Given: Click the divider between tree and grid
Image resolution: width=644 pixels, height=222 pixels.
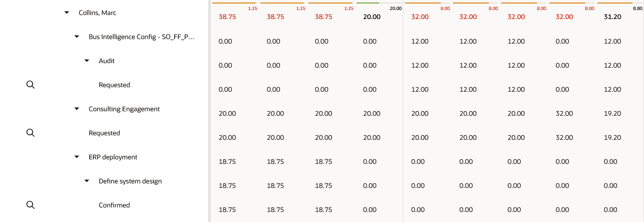Looking at the screenshot, I should [209, 111].
